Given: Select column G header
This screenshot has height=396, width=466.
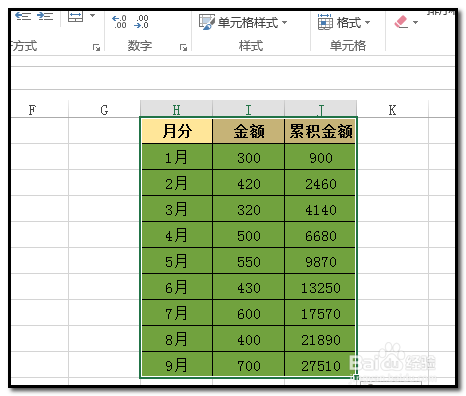Looking at the screenshot, I should 104,109.
